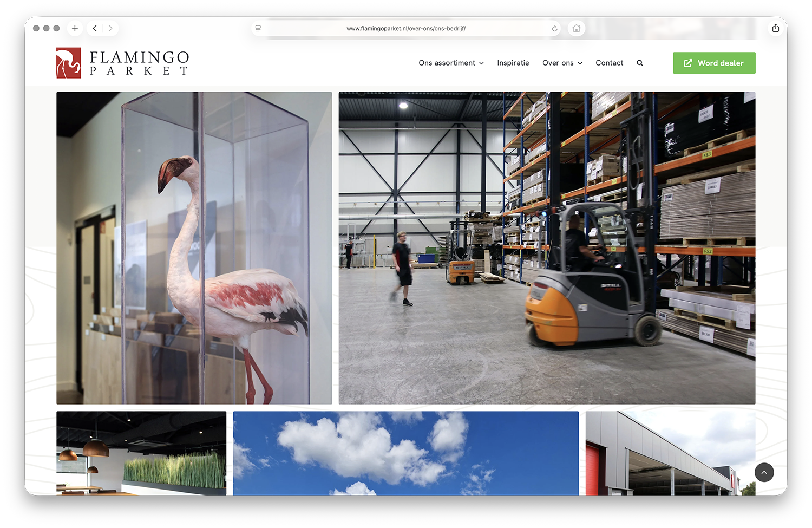
Task: Open the browser home icon
Action: 577,29
